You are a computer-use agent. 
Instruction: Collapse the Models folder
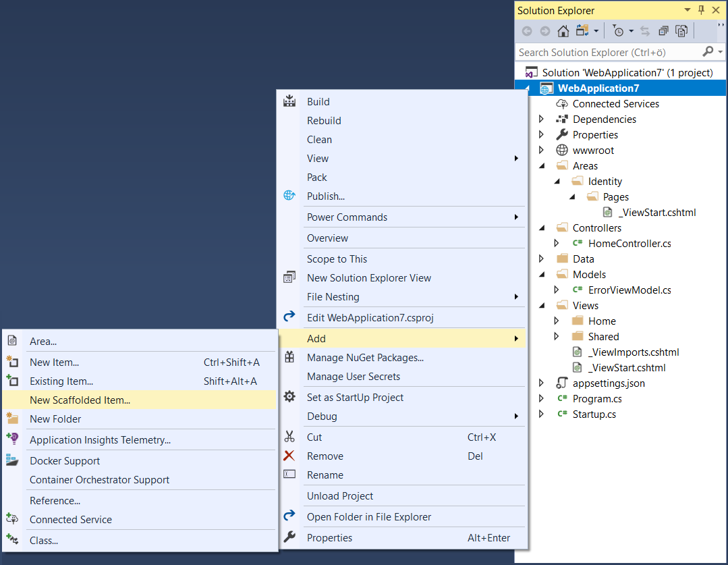pyautogui.click(x=541, y=274)
